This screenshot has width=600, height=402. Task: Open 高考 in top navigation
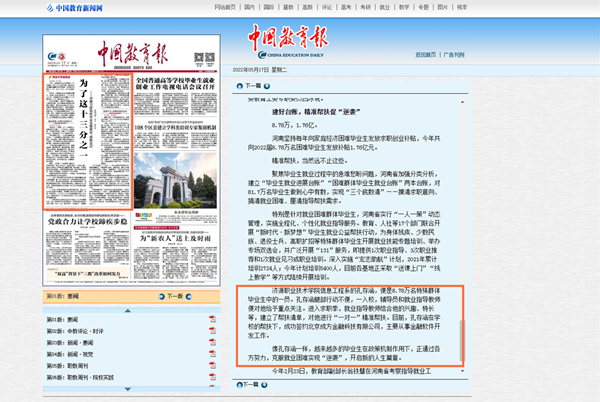pos(346,7)
